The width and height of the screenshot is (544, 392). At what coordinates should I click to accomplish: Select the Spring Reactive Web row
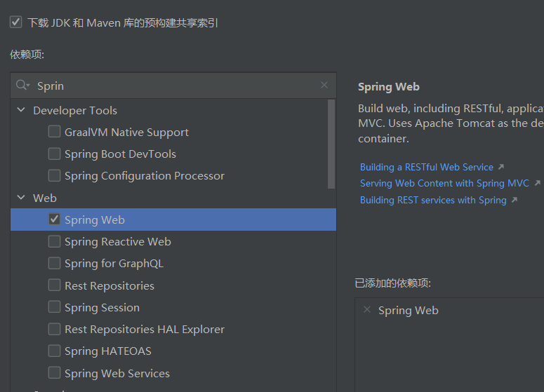coord(173,241)
